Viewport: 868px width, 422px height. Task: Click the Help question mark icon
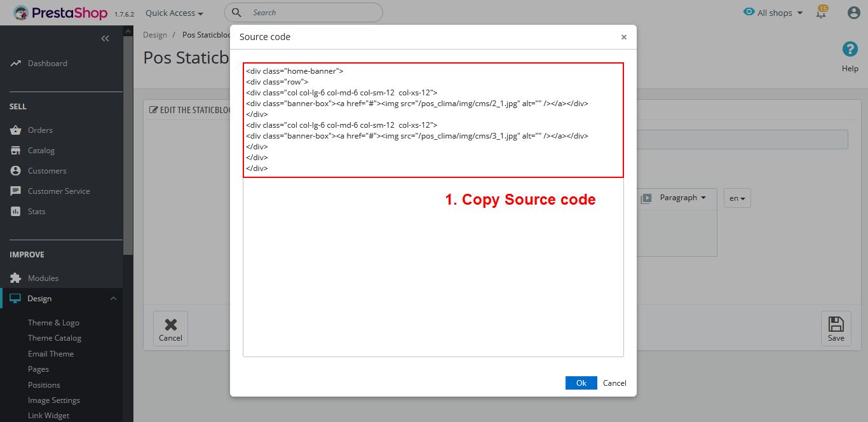pyautogui.click(x=850, y=50)
